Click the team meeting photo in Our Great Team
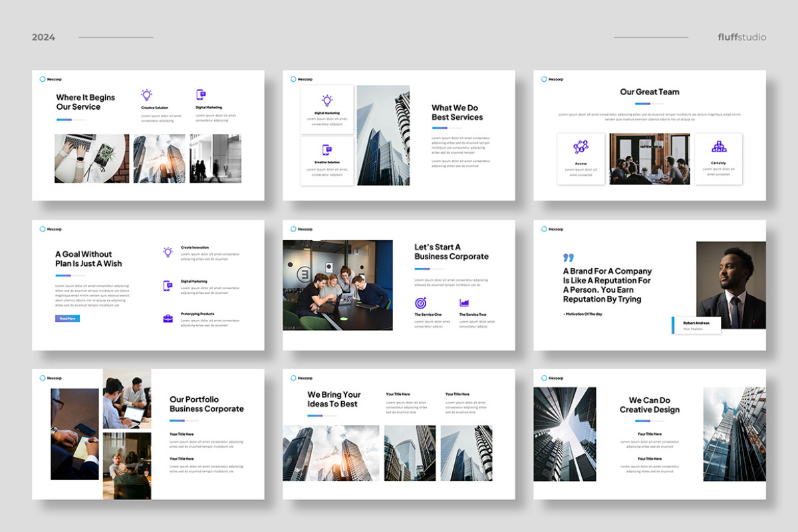The width and height of the screenshot is (798, 532). 650,158
